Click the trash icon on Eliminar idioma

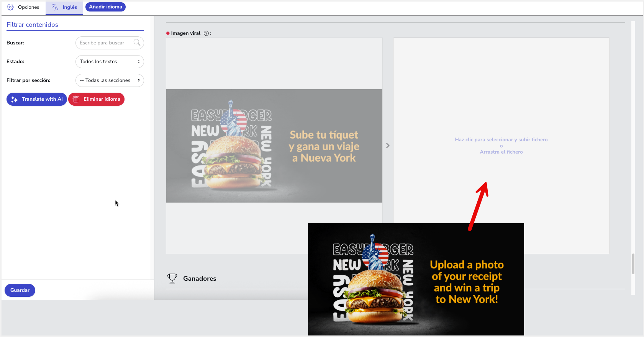tap(76, 99)
